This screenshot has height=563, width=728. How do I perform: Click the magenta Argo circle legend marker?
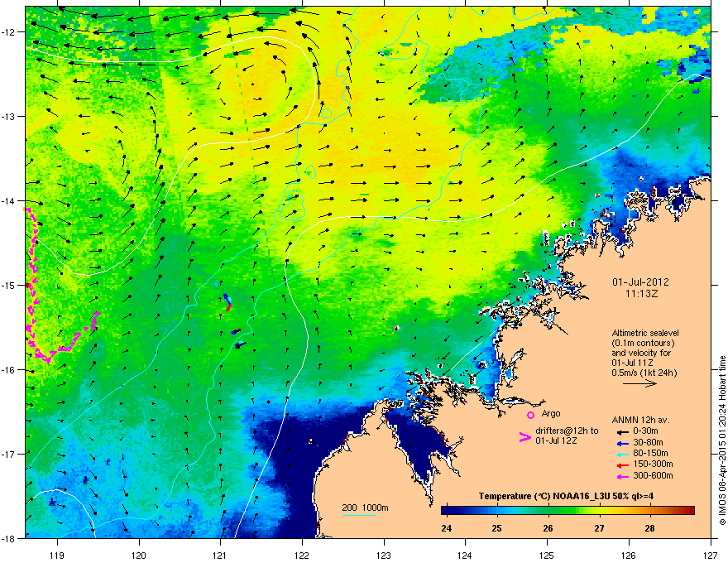coord(530,415)
